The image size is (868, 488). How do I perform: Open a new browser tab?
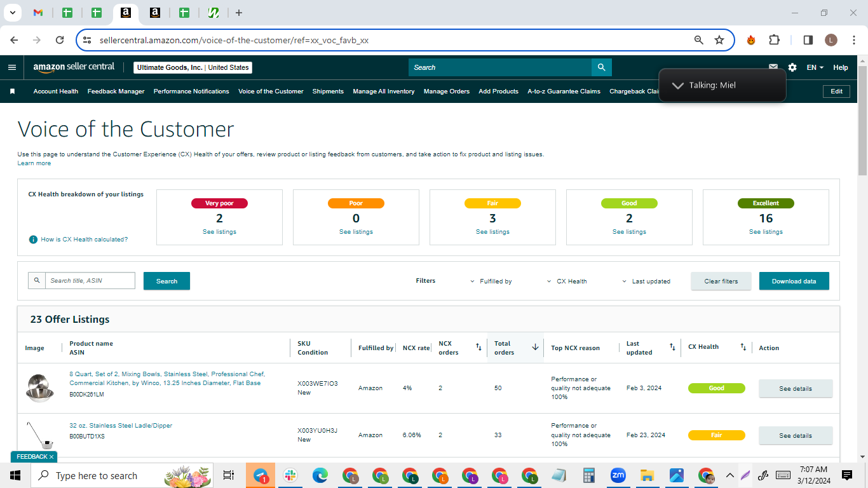239,13
